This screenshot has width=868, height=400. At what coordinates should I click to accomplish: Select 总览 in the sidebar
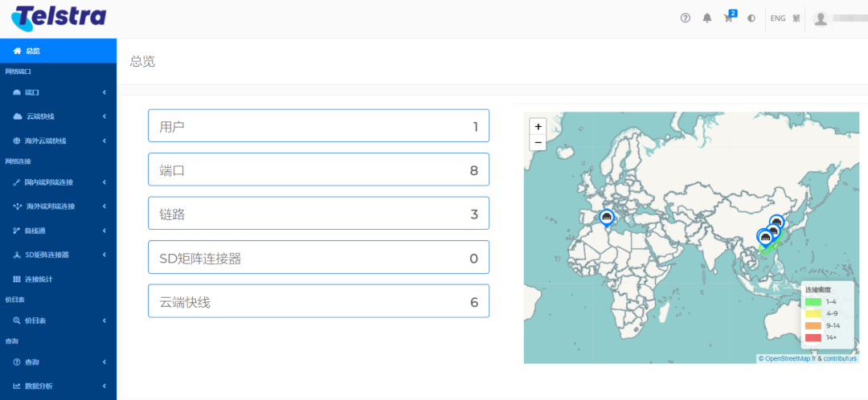click(32, 51)
